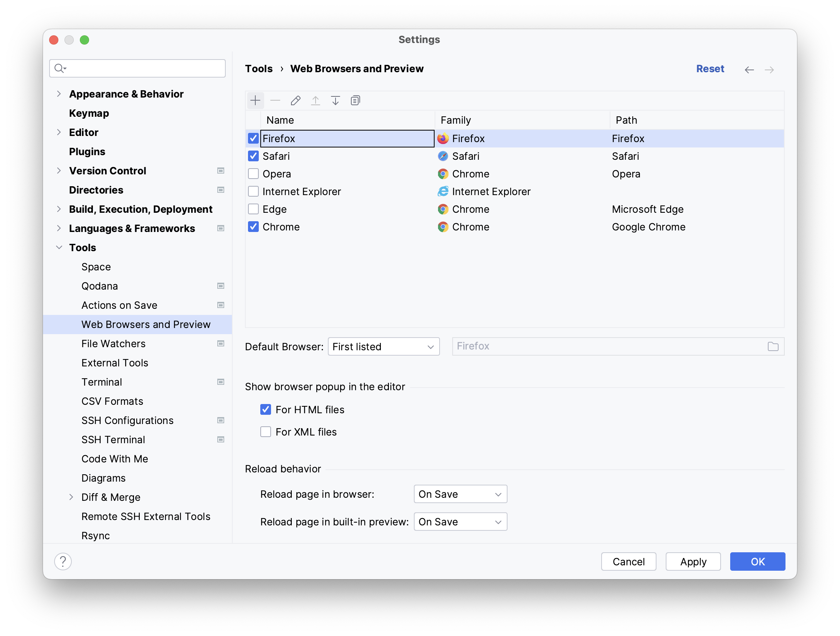The height and width of the screenshot is (636, 840).
Task: Move browser up with arrow icon
Action: [315, 101]
